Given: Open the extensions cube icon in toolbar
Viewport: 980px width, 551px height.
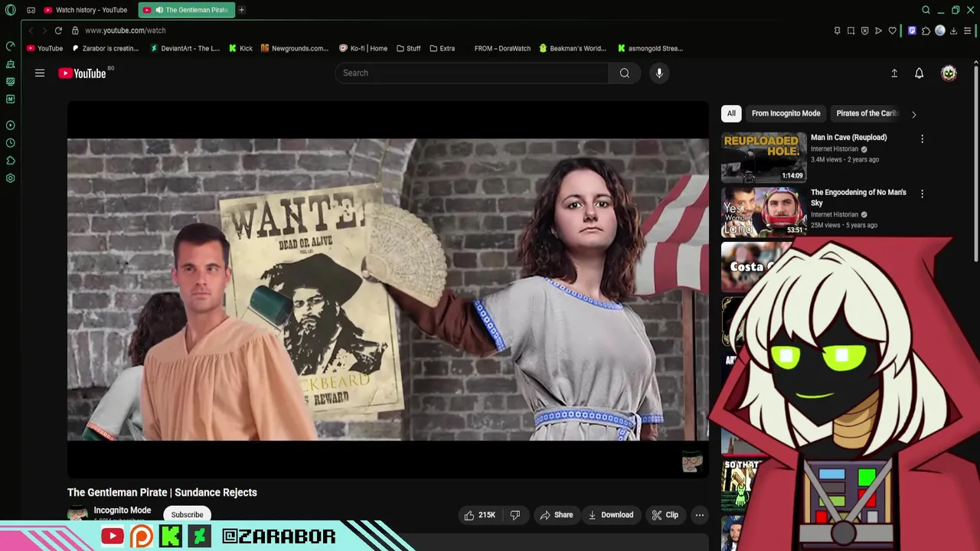Looking at the screenshot, I should point(926,31).
